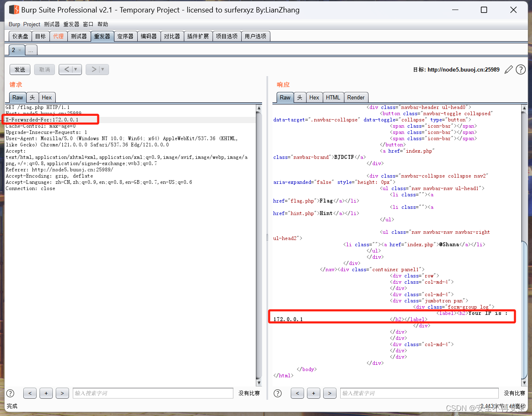Image resolution: width=532 pixels, height=416 pixels.
Task: Select the request 头 headers tab
Action: pyautogui.click(x=32, y=97)
